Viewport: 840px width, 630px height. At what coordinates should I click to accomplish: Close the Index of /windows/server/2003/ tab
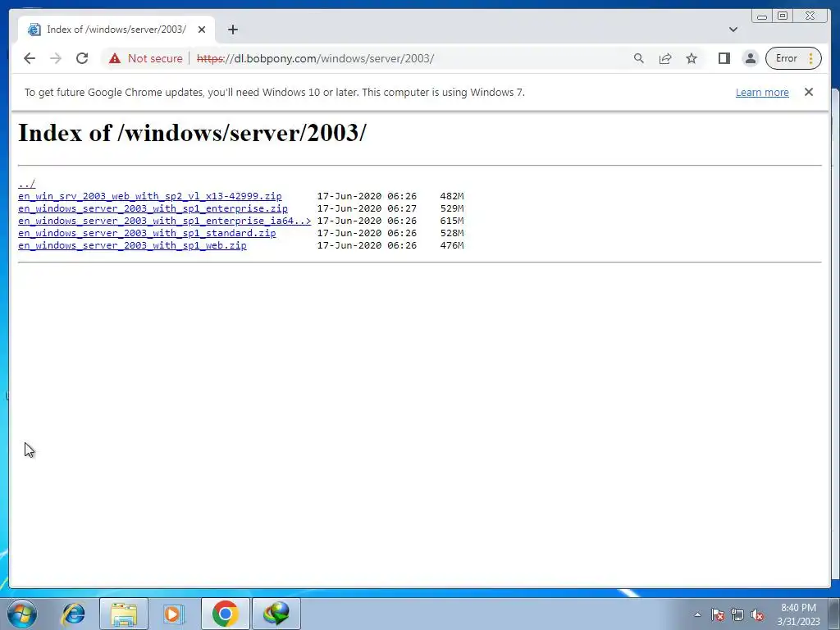[x=202, y=30]
